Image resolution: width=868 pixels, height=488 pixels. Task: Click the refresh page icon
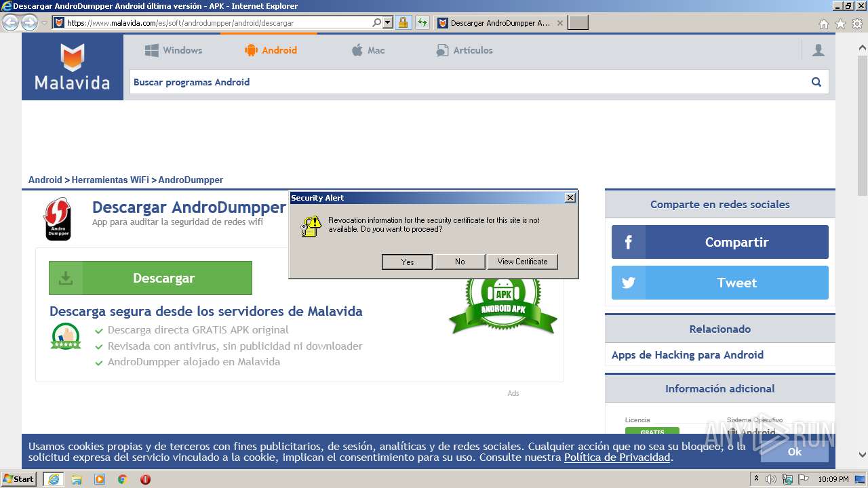click(x=422, y=22)
